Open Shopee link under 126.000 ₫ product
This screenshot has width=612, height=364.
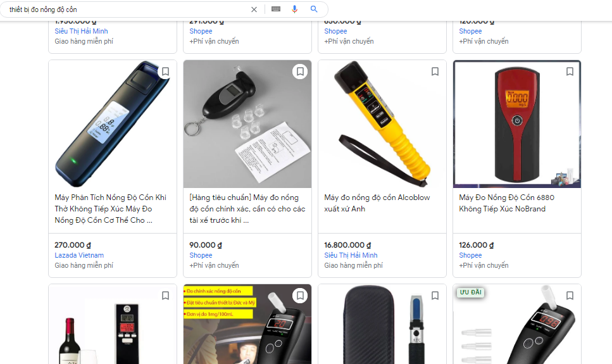tap(470, 256)
